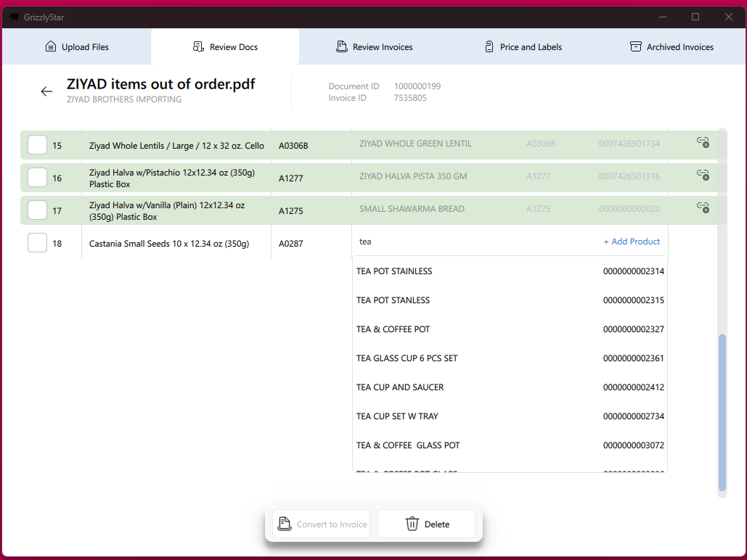Unlink product on Halva w/Vanilla row
Viewport: 747px width, 560px height.
pos(703,207)
